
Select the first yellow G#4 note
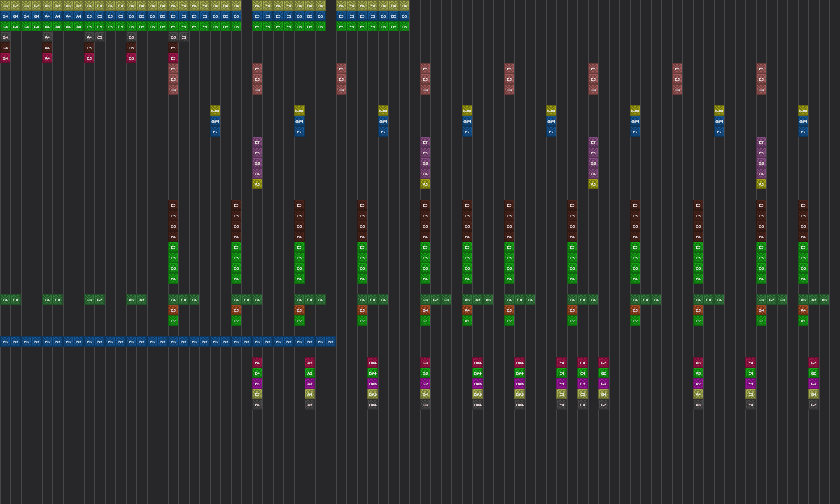click(215, 110)
